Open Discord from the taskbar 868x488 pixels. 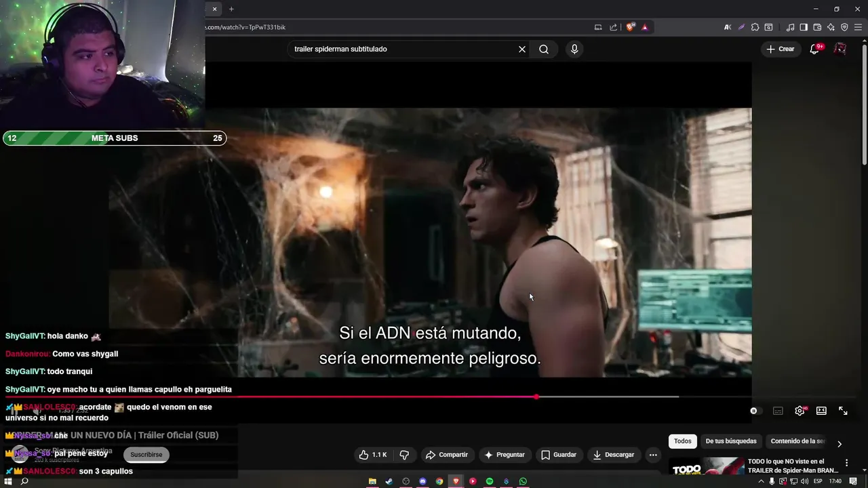(422, 481)
